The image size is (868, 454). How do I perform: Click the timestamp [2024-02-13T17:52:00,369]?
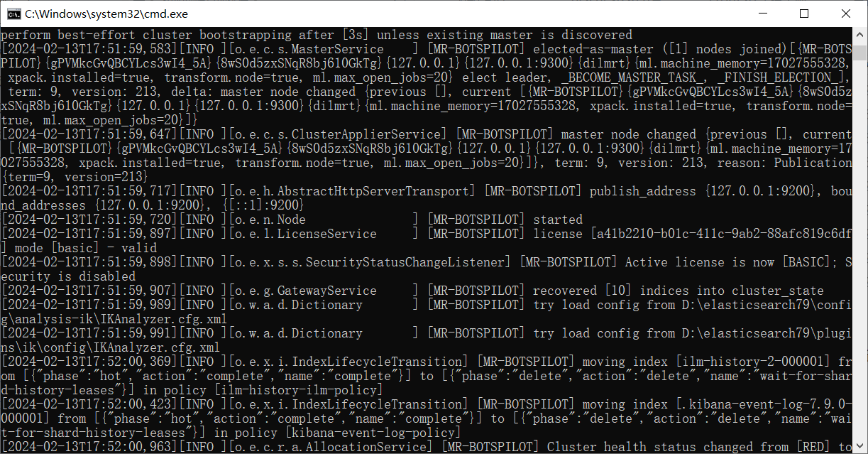89,362
